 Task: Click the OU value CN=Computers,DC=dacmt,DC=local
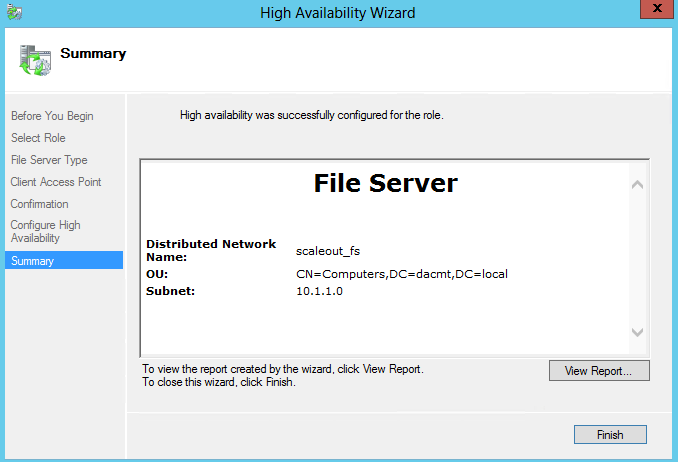402,274
